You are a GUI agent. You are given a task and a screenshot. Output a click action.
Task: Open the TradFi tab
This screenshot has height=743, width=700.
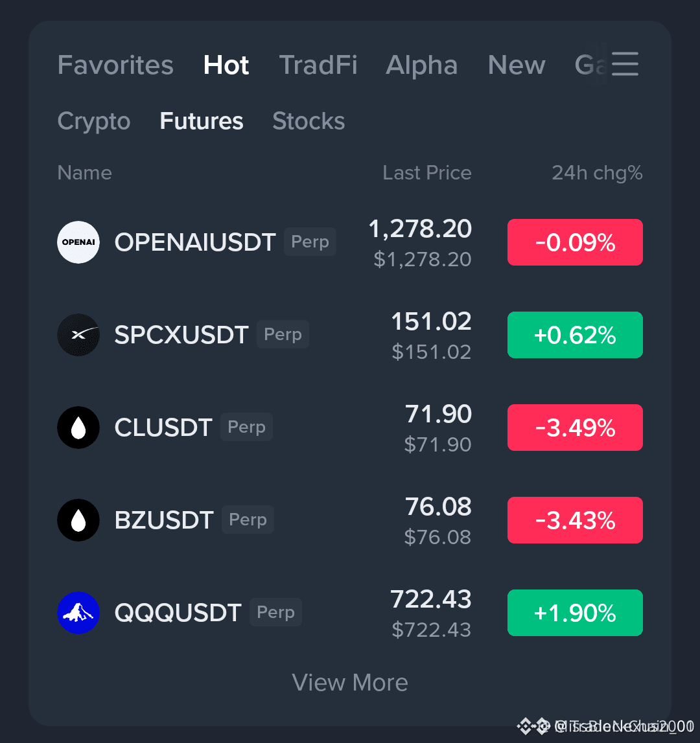click(318, 65)
